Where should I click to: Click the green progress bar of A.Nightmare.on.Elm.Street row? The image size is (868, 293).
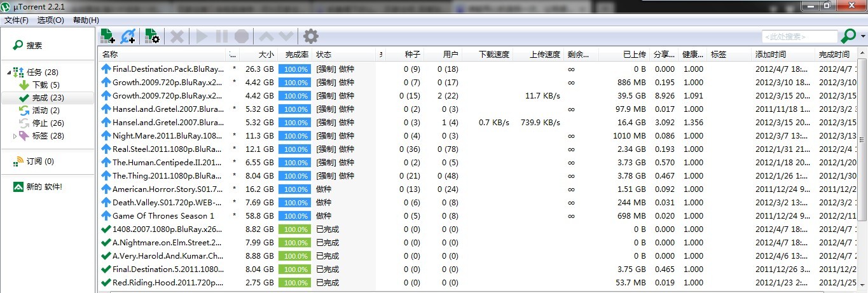pos(295,242)
